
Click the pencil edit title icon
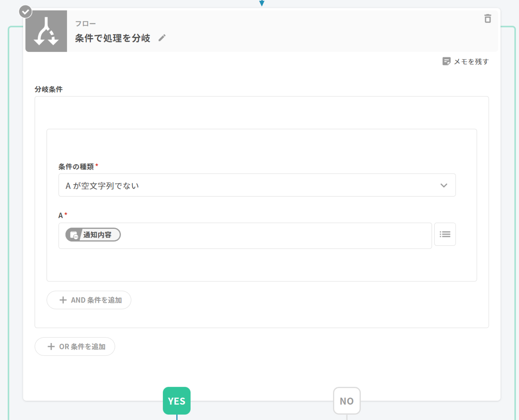coord(162,38)
